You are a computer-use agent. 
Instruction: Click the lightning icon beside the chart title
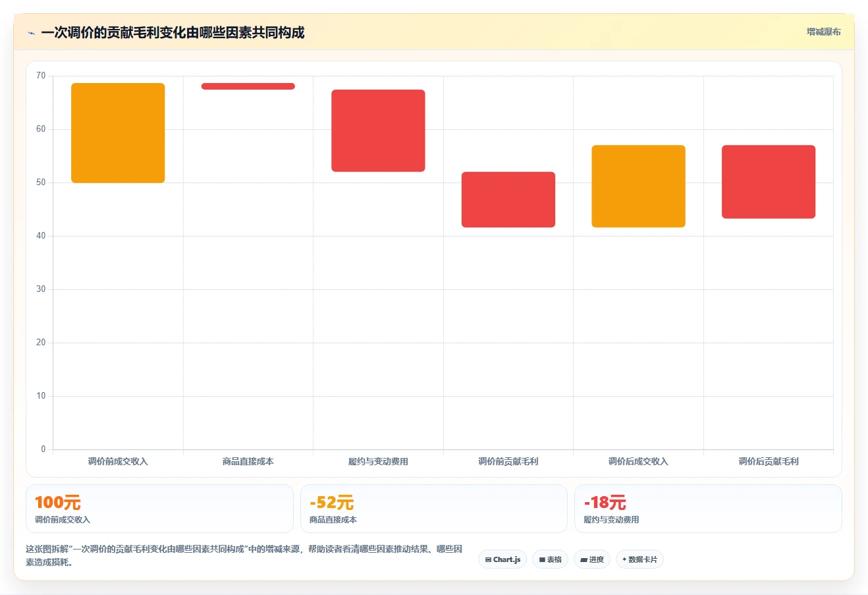click(x=31, y=33)
